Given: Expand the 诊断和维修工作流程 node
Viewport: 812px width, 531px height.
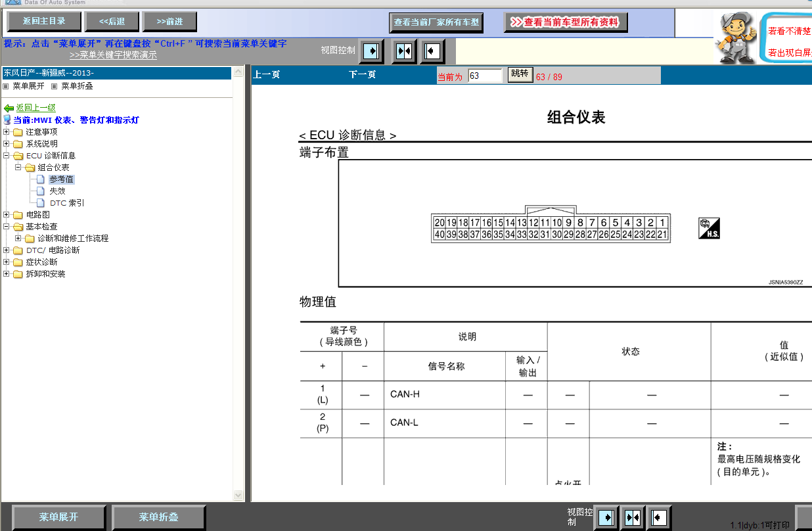Looking at the screenshot, I should coord(18,239).
